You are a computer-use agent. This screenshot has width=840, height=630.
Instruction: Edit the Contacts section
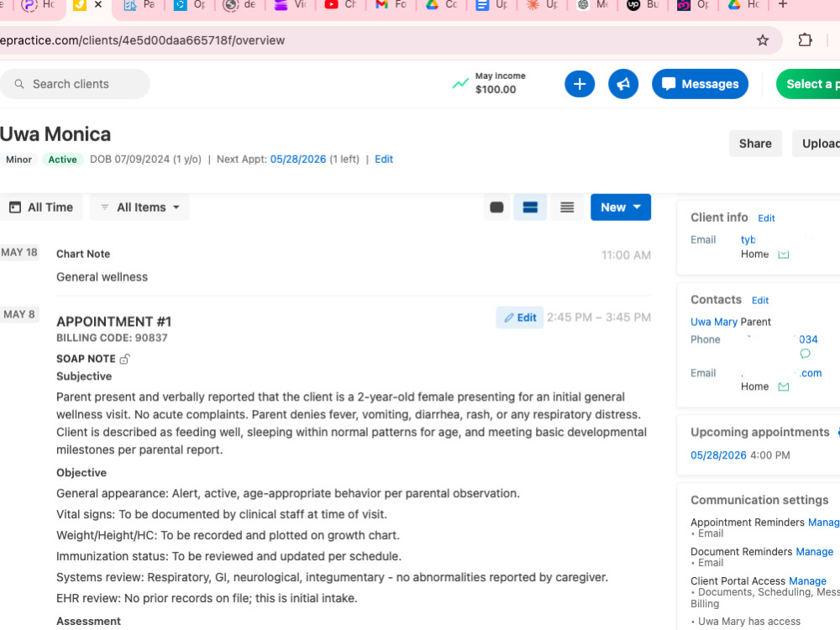pyautogui.click(x=760, y=301)
